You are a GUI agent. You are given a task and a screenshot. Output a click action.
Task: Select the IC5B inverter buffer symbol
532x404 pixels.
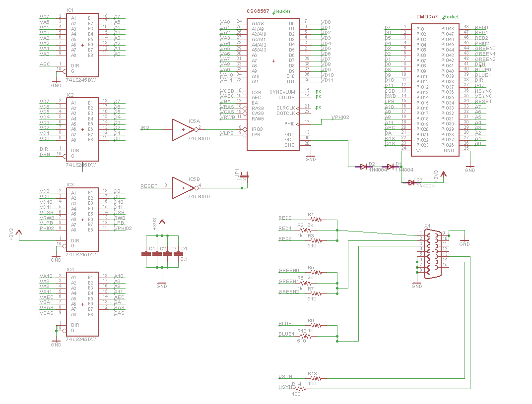(183, 187)
